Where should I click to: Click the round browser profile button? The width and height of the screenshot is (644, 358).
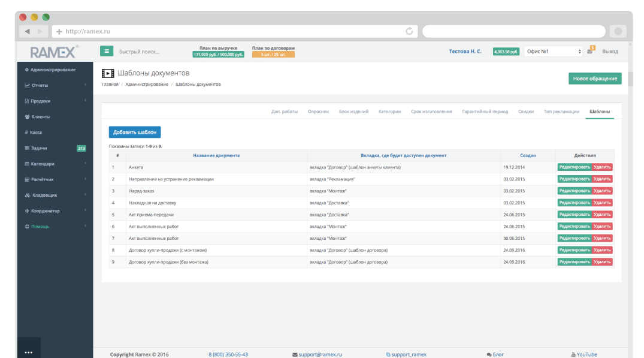point(618,31)
